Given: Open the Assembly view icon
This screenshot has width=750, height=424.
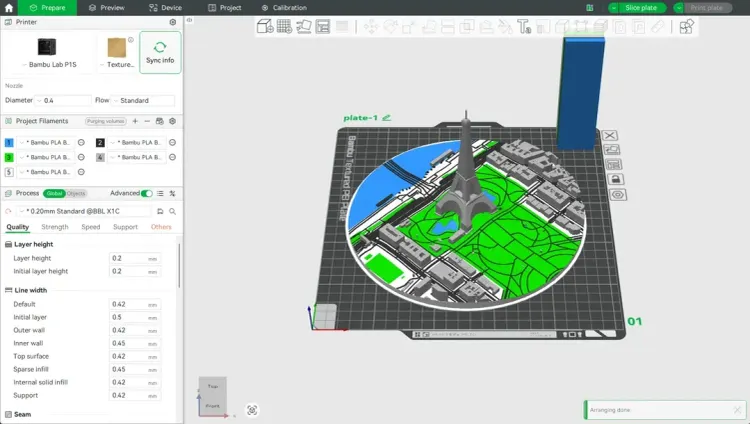Looking at the screenshot, I should (686, 27).
